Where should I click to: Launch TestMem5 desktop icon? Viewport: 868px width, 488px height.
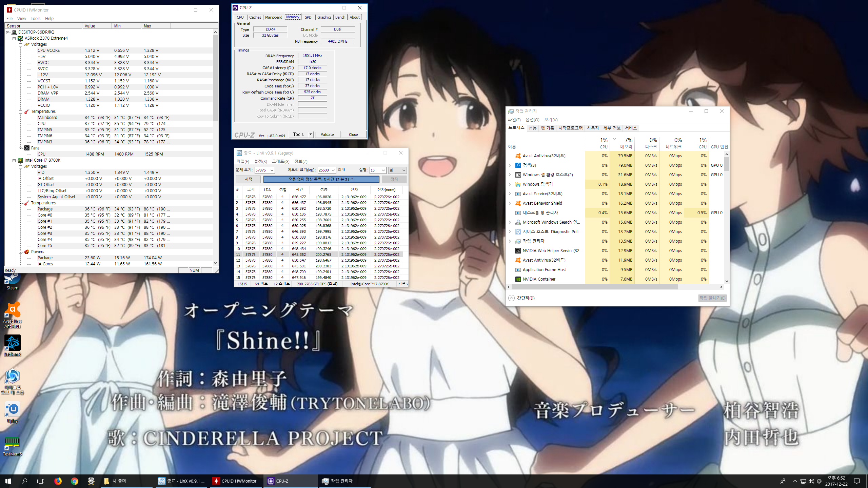pos(13,446)
